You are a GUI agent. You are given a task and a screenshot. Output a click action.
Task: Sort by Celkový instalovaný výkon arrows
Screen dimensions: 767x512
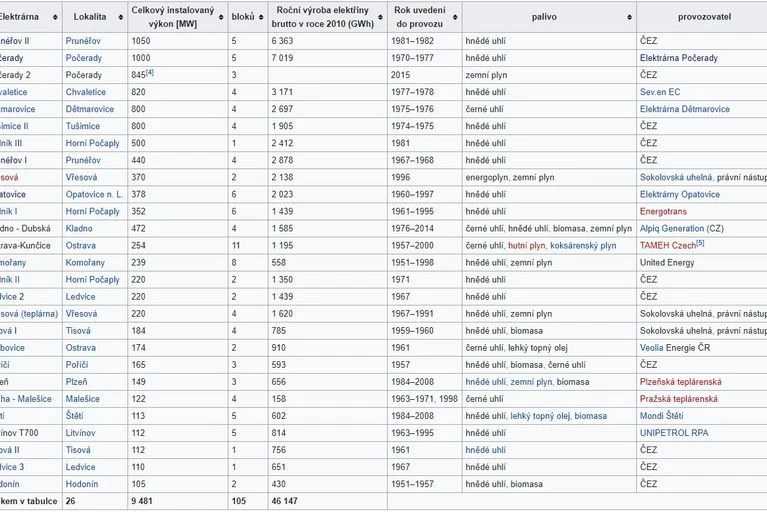[221, 17]
